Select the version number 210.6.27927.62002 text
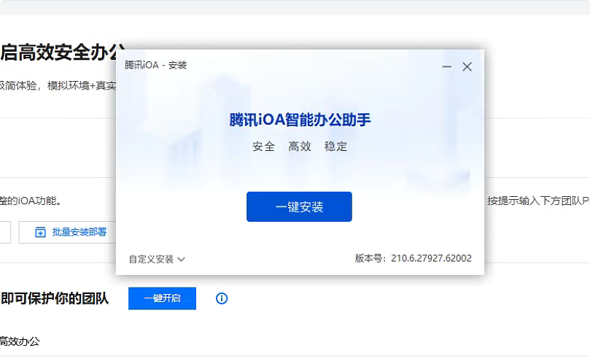Screen dimensions: 590x364 pos(431,258)
